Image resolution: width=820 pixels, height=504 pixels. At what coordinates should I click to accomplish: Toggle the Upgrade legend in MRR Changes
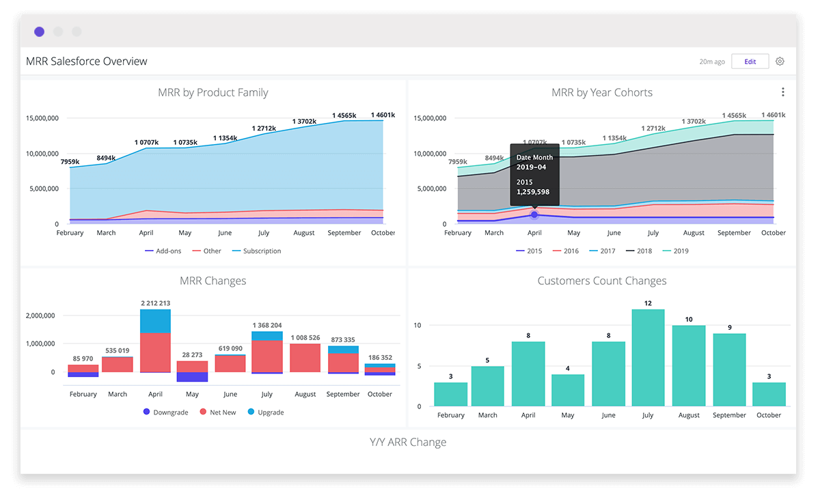pyautogui.click(x=265, y=412)
